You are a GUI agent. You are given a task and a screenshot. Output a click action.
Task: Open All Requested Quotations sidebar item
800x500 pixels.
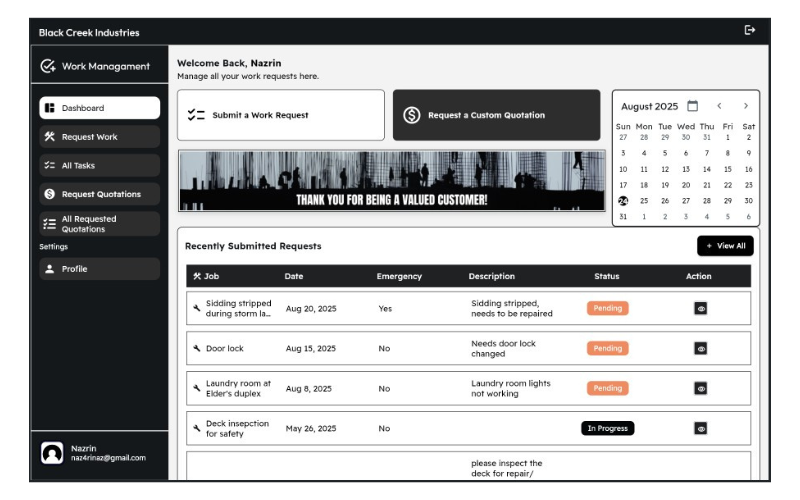pos(99,223)
